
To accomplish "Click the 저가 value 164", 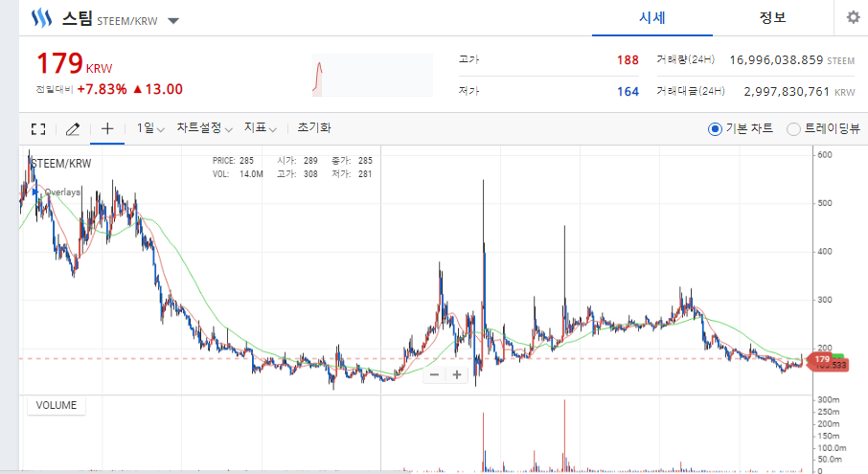I will coord(628,91).
